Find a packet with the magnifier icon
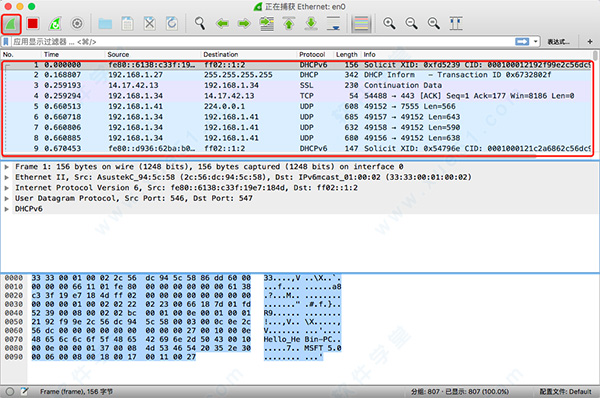 tap(199, 24)
